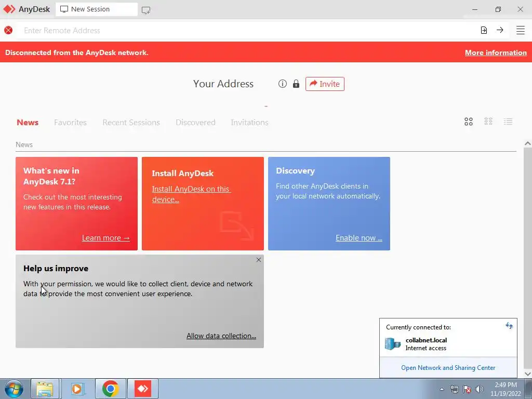Open a new session tab with plus icon
The height and width of the screenshot is (399, 532).
(x=146, y=10)
